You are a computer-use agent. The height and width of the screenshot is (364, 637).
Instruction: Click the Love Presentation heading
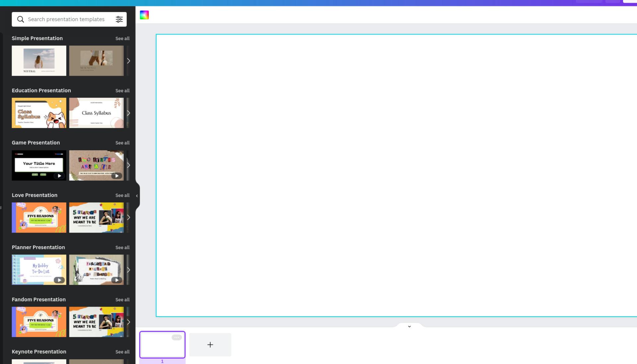point(35,195)
